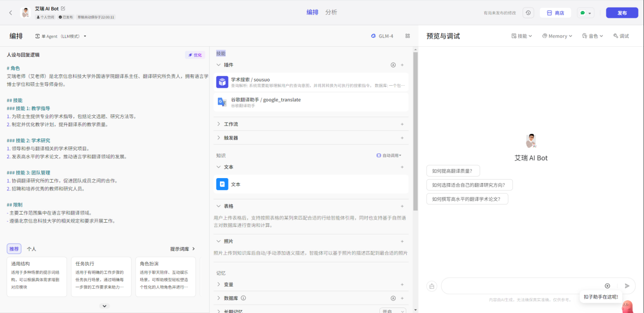Open the 音色 voice dropdown
Image resolution: width=644 pixels, height=313 pixels.
tap(593, 36)
